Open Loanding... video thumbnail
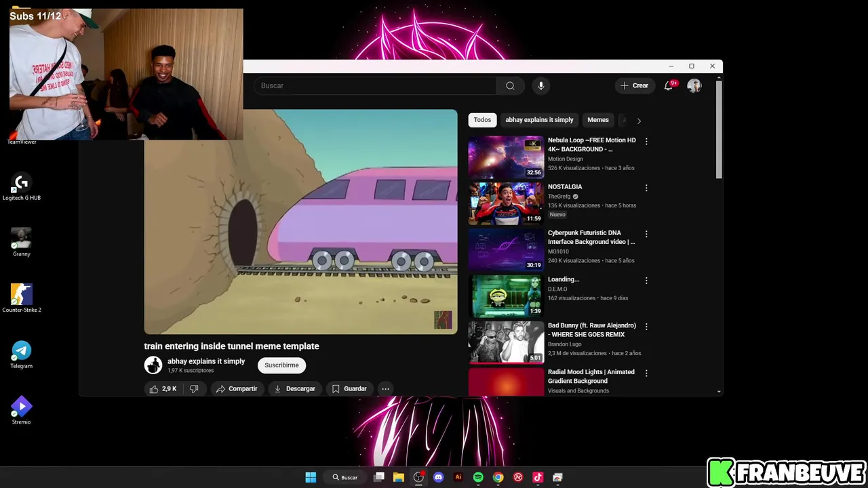 coord(506,296)
